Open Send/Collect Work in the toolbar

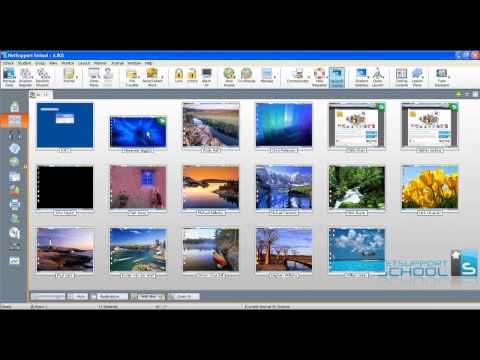pos(152,77)
